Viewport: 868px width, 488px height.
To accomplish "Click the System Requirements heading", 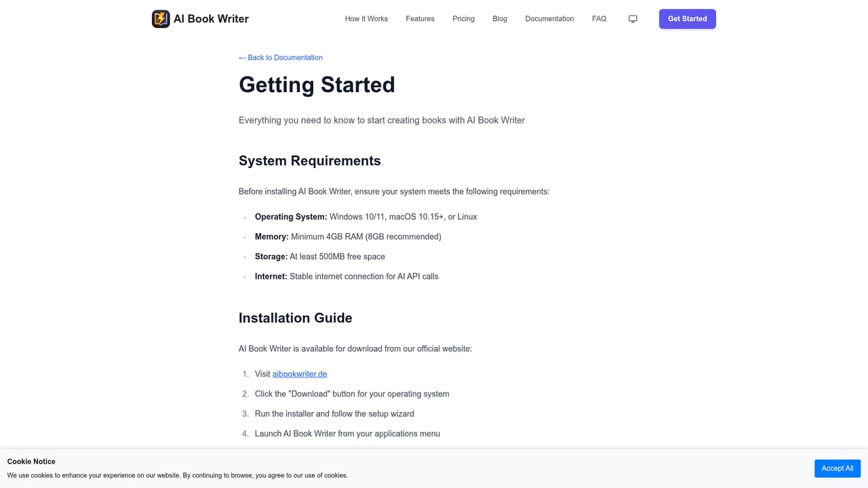I will click(x=310, y=161).
